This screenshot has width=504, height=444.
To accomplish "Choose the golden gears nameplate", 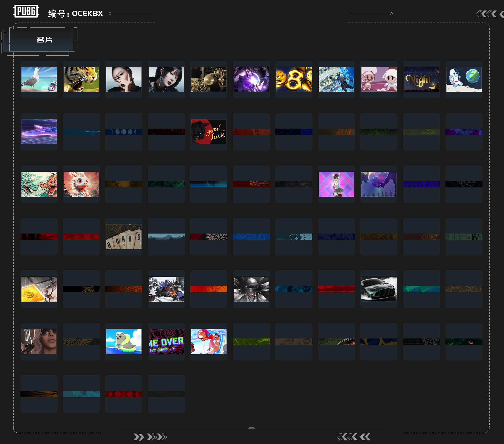I will pyautogui.click(x=209, y=79).
